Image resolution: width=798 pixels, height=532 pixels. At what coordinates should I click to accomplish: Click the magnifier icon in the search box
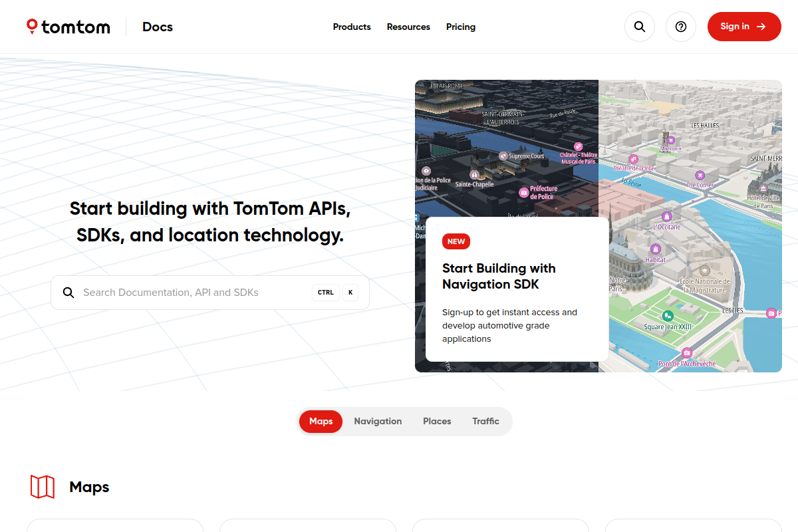[68, 293]
